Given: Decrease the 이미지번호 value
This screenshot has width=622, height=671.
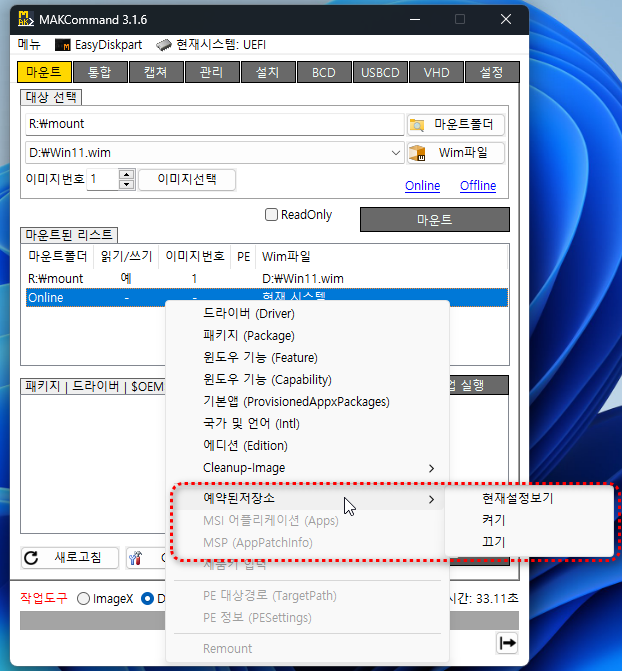Looking at the screenshot, I should click(126, 184).
